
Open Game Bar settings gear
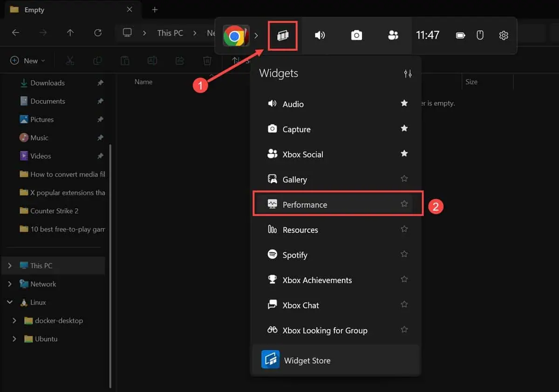pos(504,35)
